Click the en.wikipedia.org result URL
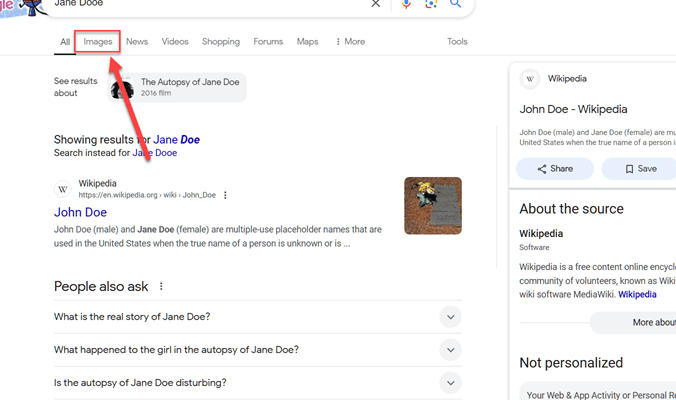Screen dimensions: 676x400 point(147,195)
